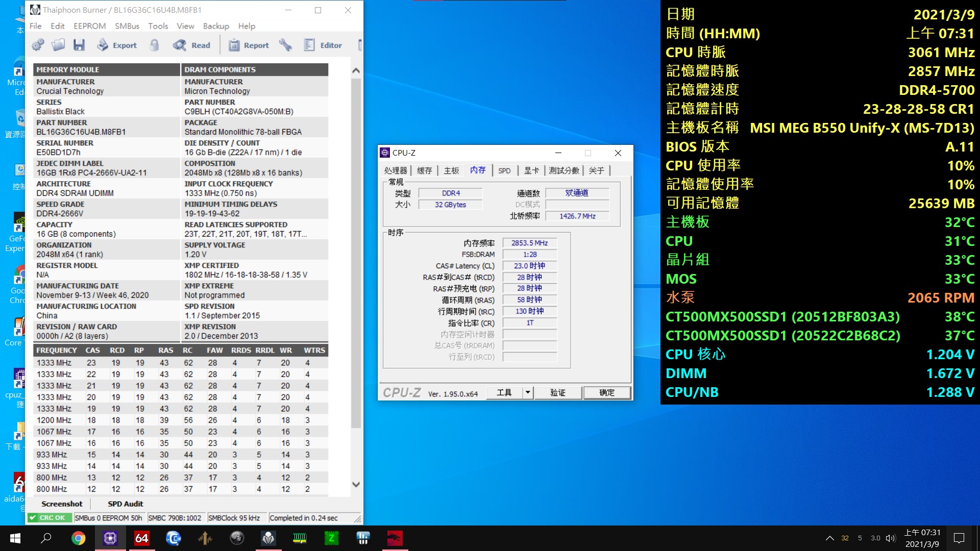Click the Windows Start button

coord(15,538)
